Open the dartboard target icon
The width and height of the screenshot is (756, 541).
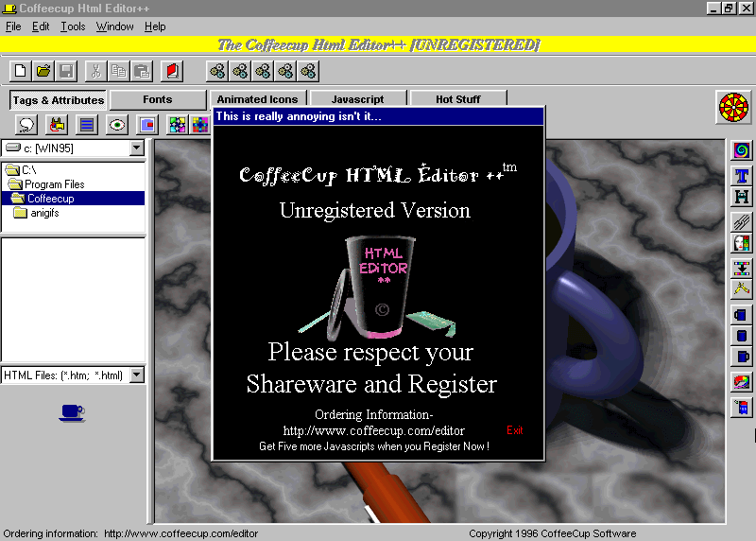pyautogui.click(x=733, y=107)
